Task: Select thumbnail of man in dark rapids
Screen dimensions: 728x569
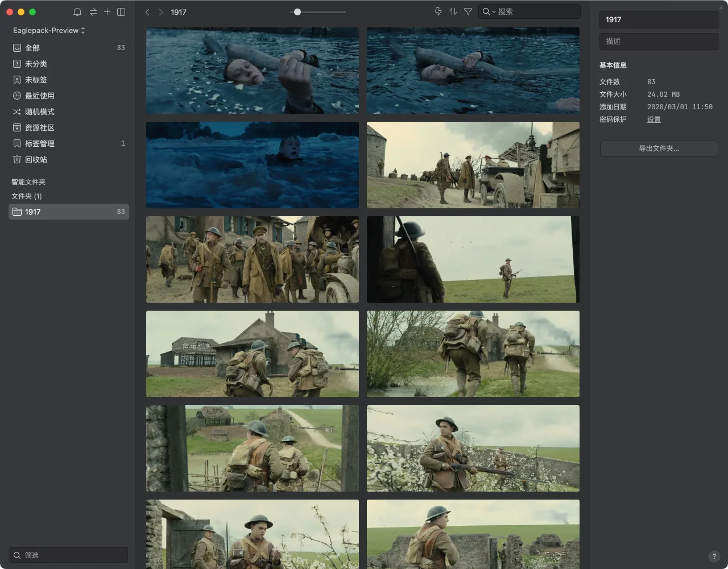Action: [253, 165]
